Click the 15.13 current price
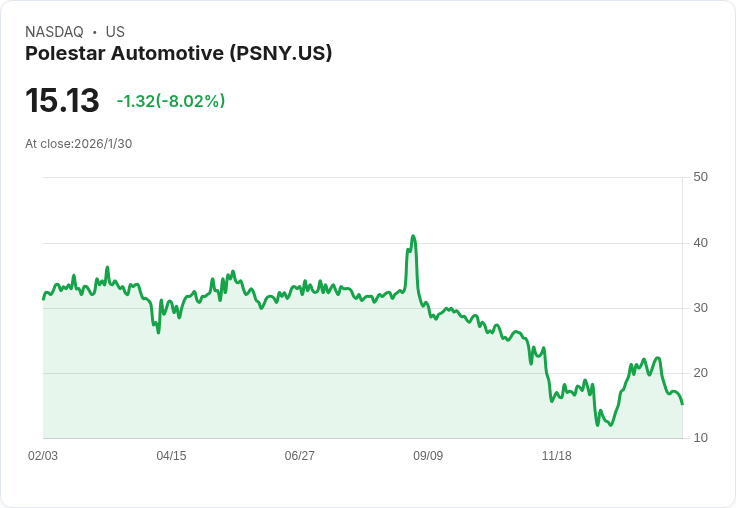 pos(62,101)
